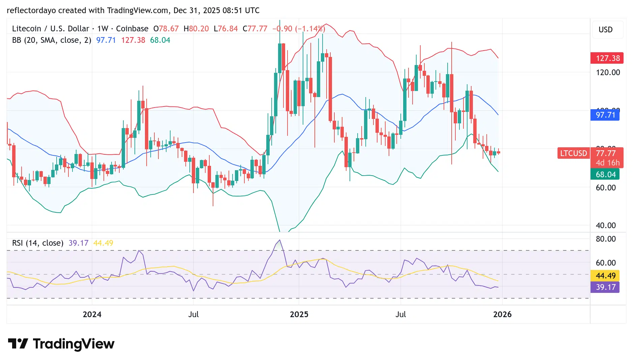Viewport: 633px width, 364px height.
Task: Click the 120.00 price axis label
Action: [608, 72]
